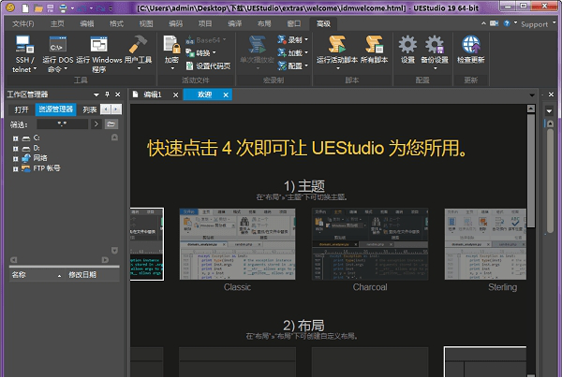Switch to the Format (格式) ribbon tab
Viewport: 562px width, 392px height.
coord(116,24)
